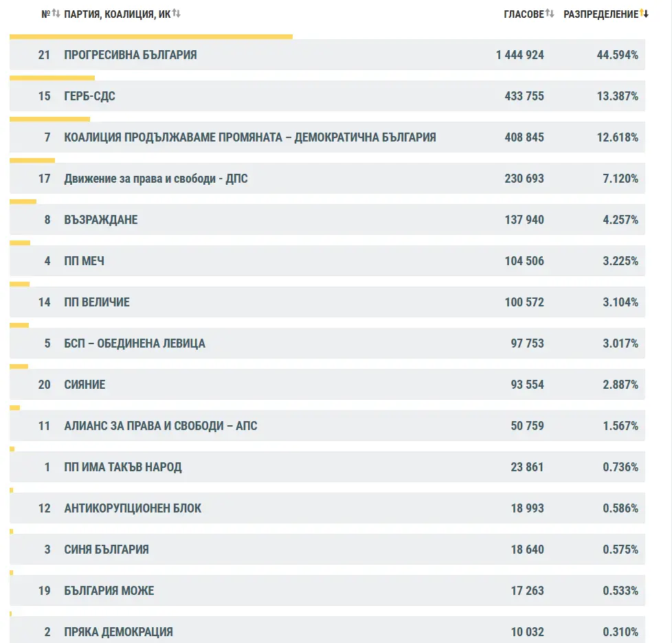This screenshot has width=672, height=643.
Task: Sort by votes using the ГЛАСОВЕ arrows
Action: pyautogui.click(x=550, y=14)
